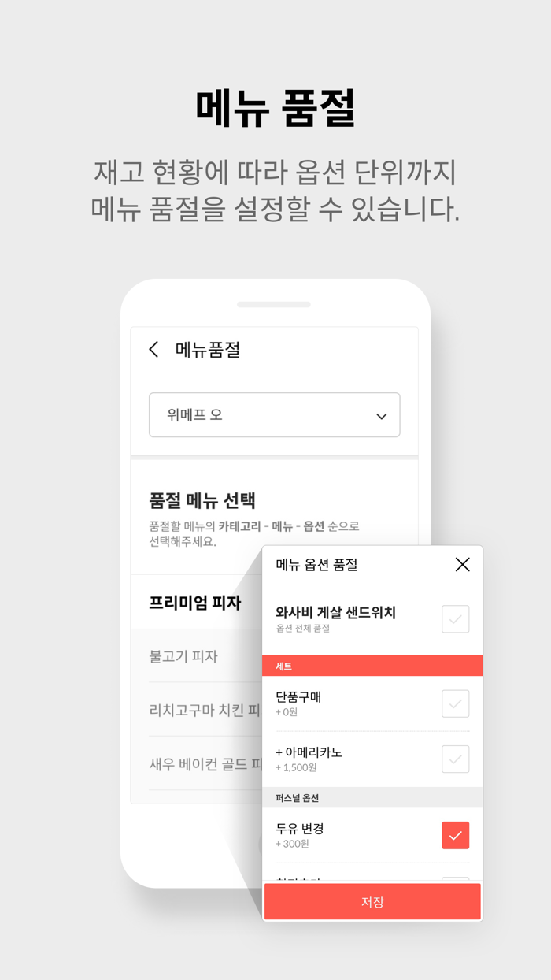Tap the phone's top handle bar
Viewport: 551px width, 980px height.
tap(275, 304)
